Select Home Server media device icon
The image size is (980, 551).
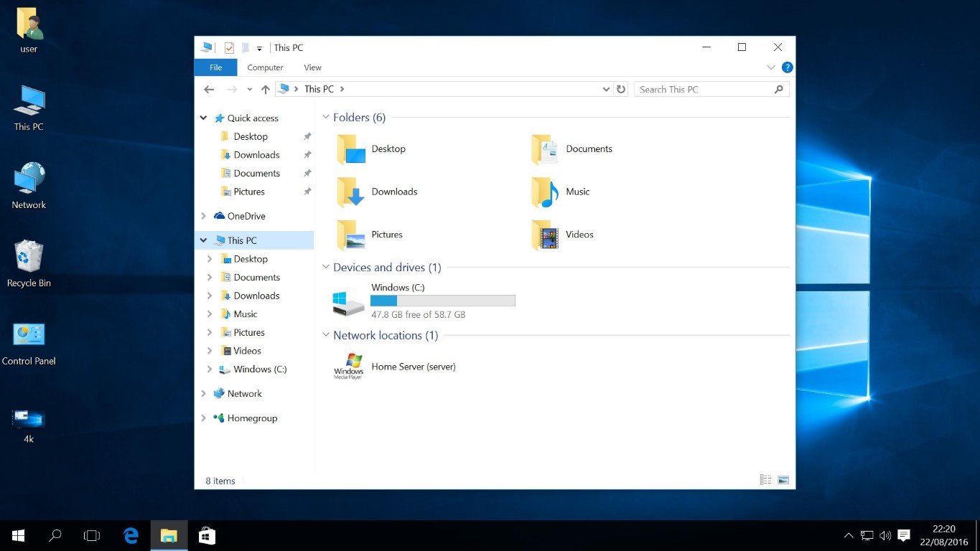point(349,366)
